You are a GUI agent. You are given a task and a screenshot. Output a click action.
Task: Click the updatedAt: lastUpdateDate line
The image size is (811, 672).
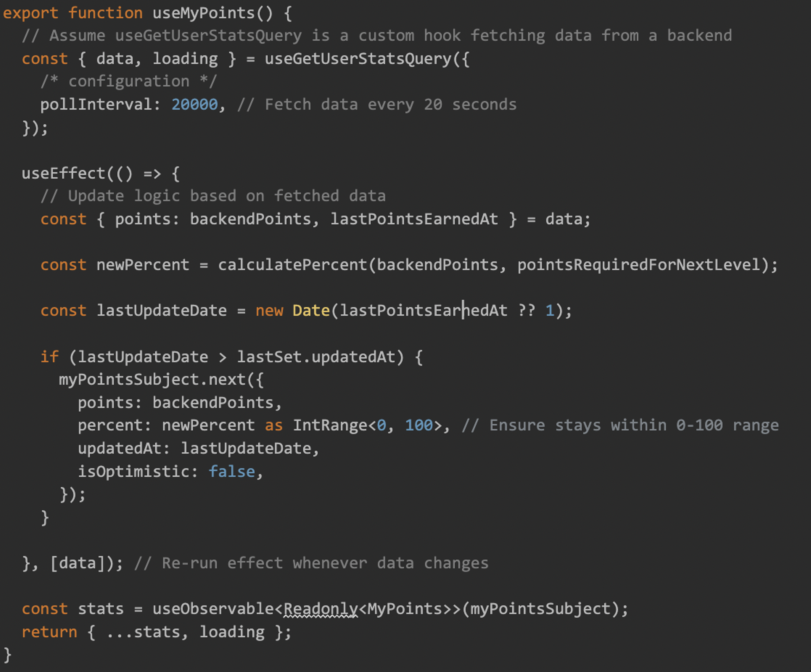[x=199, y=449]
